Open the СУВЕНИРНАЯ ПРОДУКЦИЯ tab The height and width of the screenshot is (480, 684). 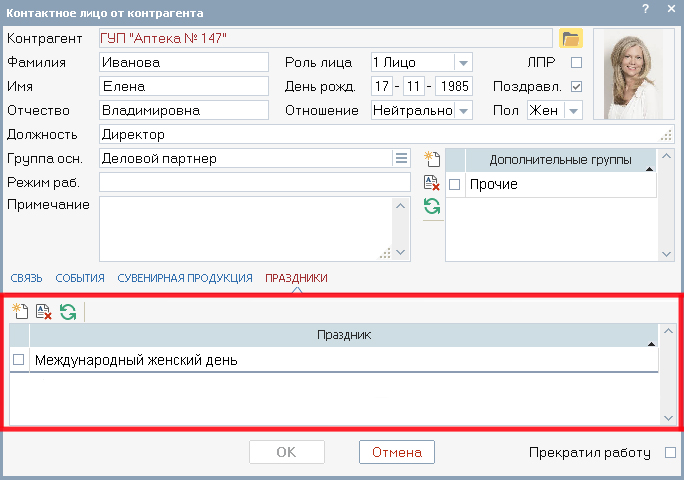184,278
